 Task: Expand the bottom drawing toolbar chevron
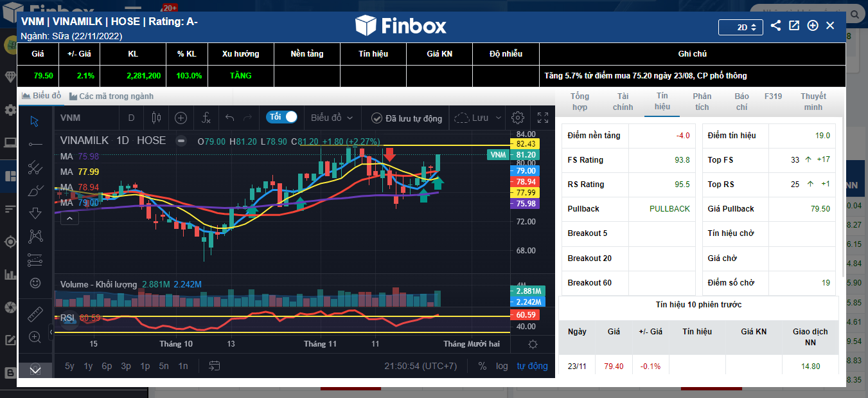pos(35,370)
